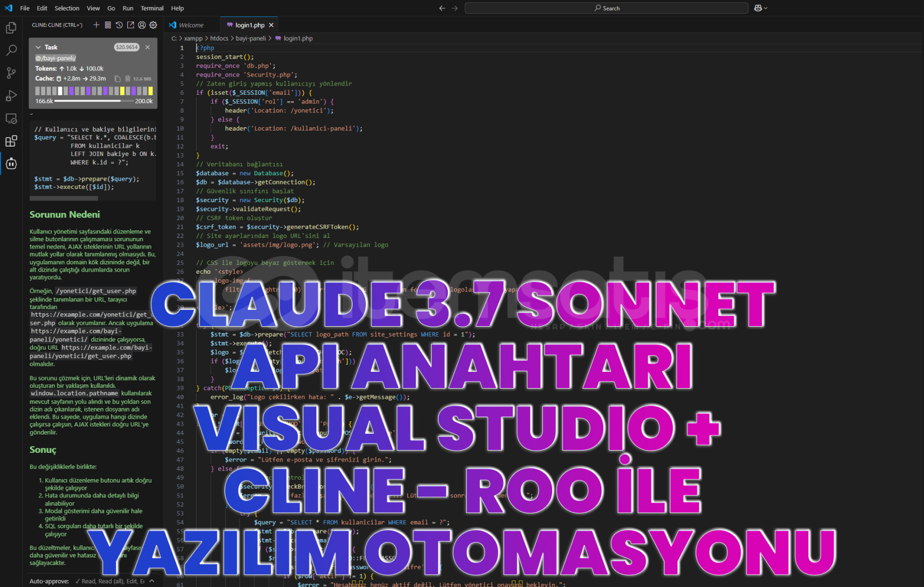Image resolution: width=924 pixels, height=587 pixels.
Task: Open the Selection menu
Action: click(67, 8)
